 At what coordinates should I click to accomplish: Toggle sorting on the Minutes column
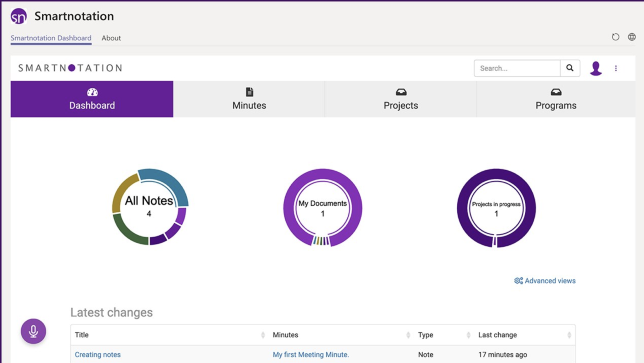408,335
